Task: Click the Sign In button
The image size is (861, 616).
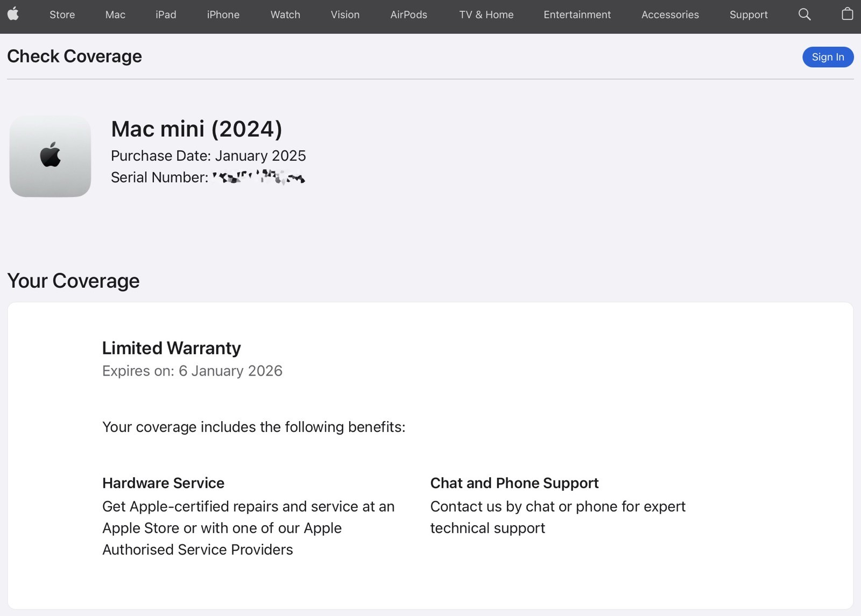Action: (x=828, y=57)
